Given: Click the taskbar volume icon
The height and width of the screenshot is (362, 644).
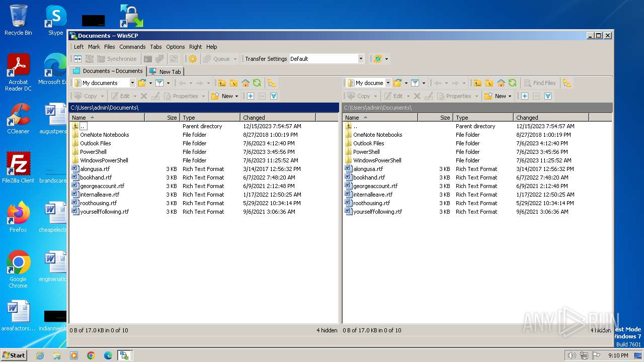Looking at the screenshot, I should (572, 355).
